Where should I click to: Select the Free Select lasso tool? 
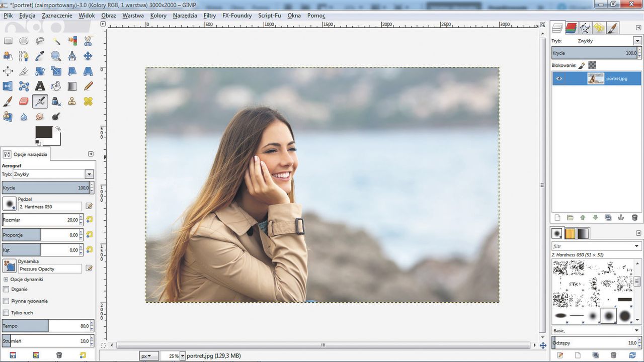(x=40, y=41)
